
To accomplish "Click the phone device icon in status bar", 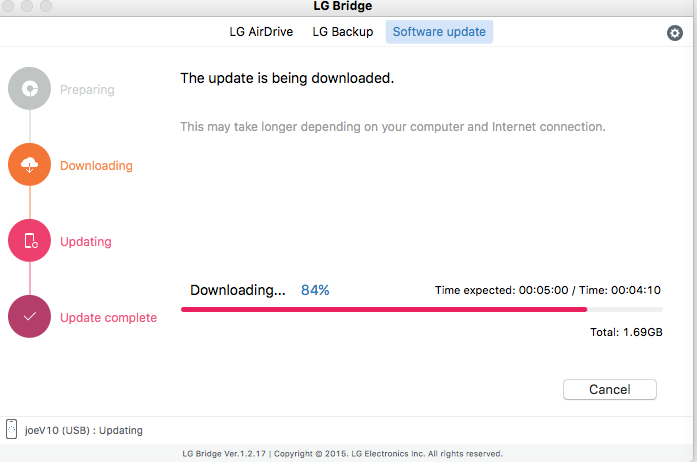I will (12, 429).
